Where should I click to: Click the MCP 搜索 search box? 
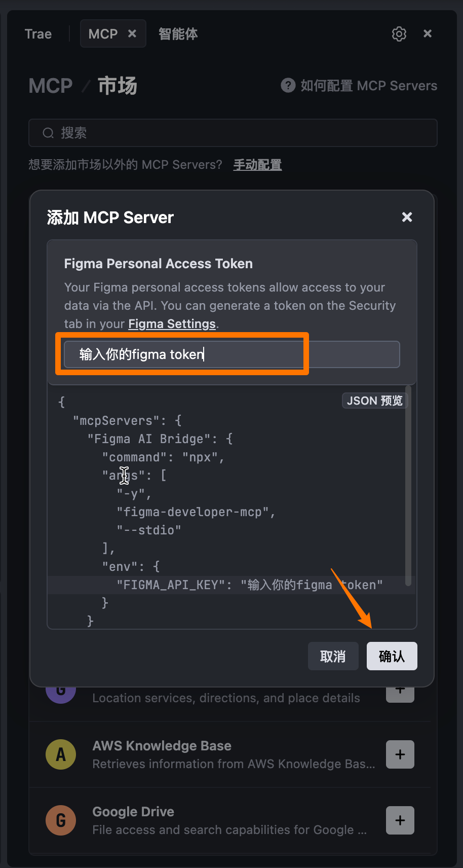(x=233, y=133)
